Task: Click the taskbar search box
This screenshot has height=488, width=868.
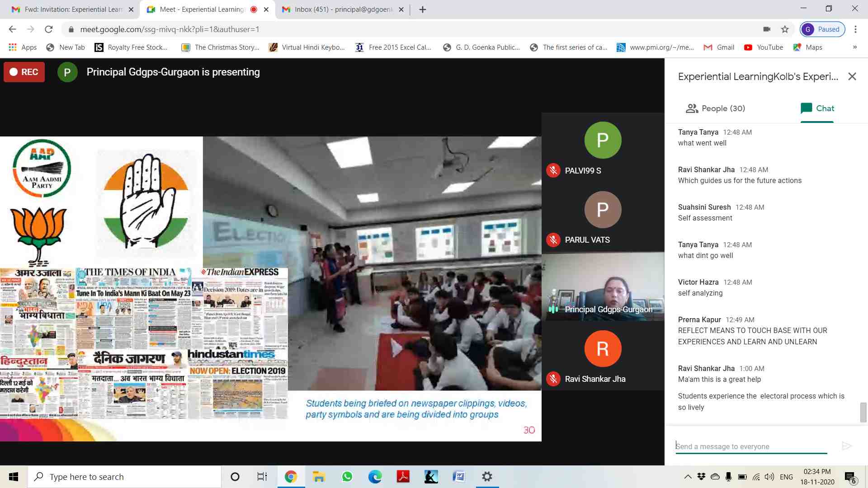Action: 124,477
